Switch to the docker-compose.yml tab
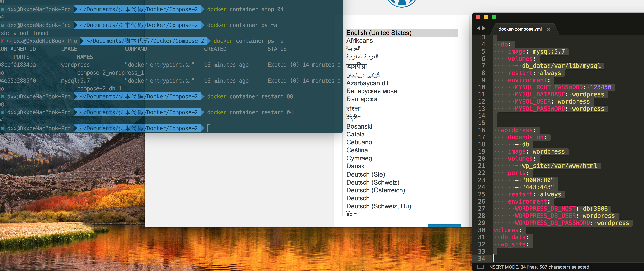This screenshot has height=271, width=644. 520,29
